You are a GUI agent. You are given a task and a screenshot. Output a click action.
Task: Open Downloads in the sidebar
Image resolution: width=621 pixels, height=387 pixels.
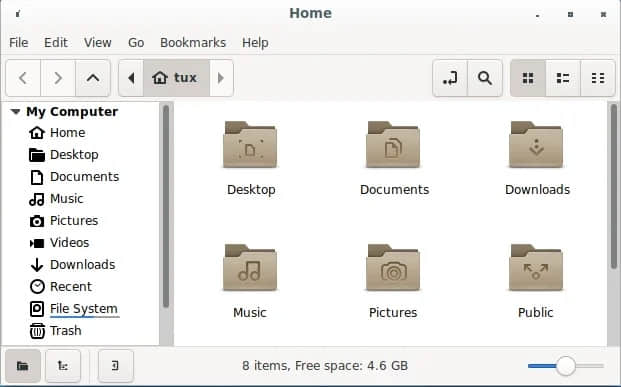[72, 265]
